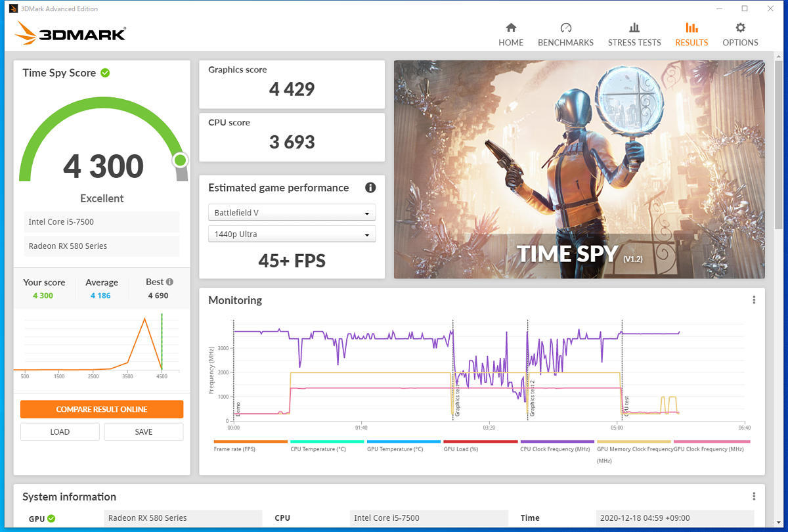The height and width of the screenshot is (532, 788).
Task: Click the Graphics test 2 marker on chart
Action: click(532, 398)
